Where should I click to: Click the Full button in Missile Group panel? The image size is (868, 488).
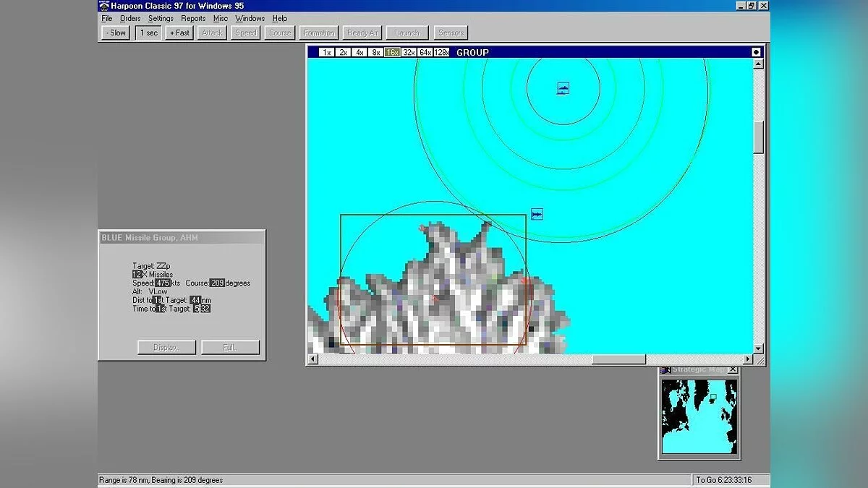(x=230, y=347)
